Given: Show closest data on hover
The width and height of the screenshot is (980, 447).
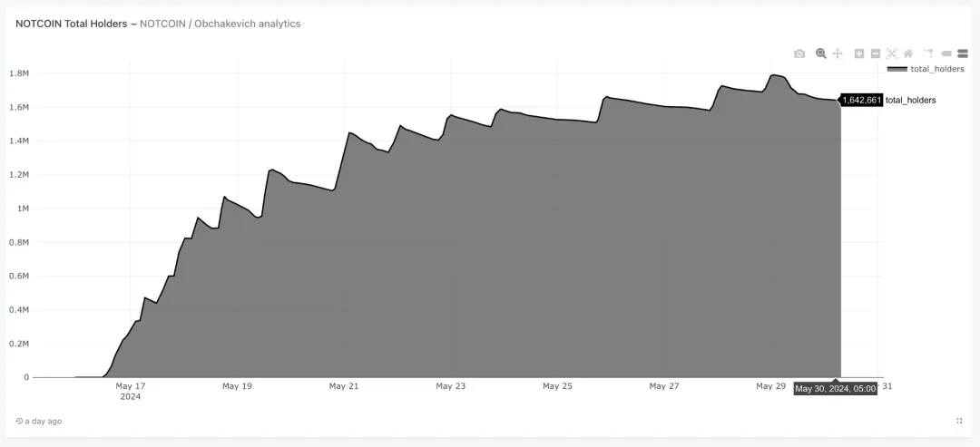Looking at the screenshot, I should (x=947, y=53).
